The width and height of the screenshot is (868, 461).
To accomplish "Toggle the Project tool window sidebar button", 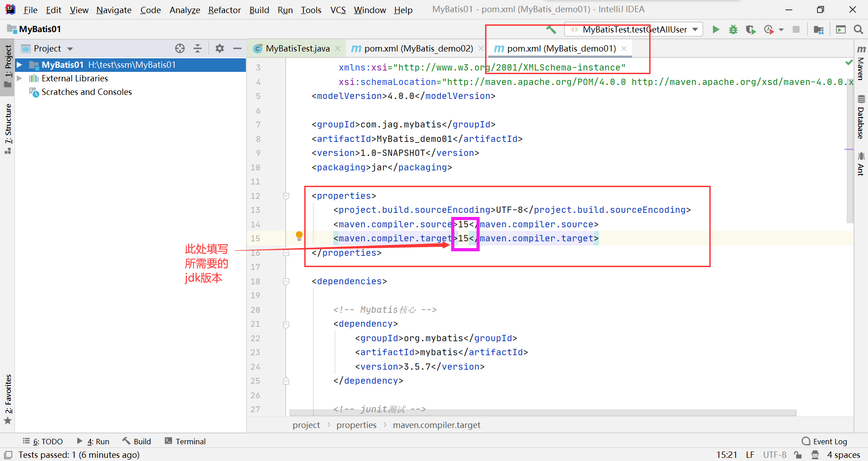I will pyautogui.click(x=8, y=66).
